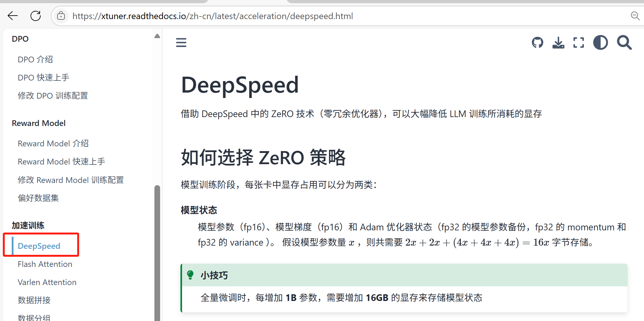This screenshot has width=644, height=321.
Task: Click the sidebar scrollbar thumb
Action: 157,253
